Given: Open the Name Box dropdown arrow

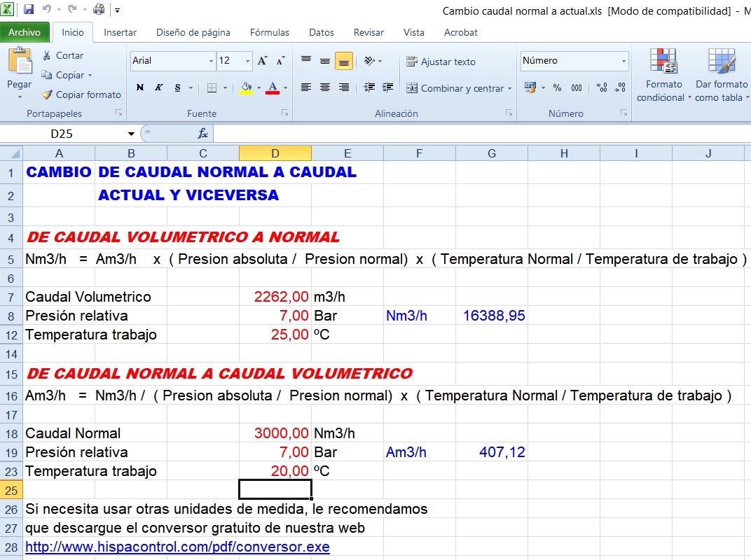Looking at the screenshot, I should click(x=131, y=134).
